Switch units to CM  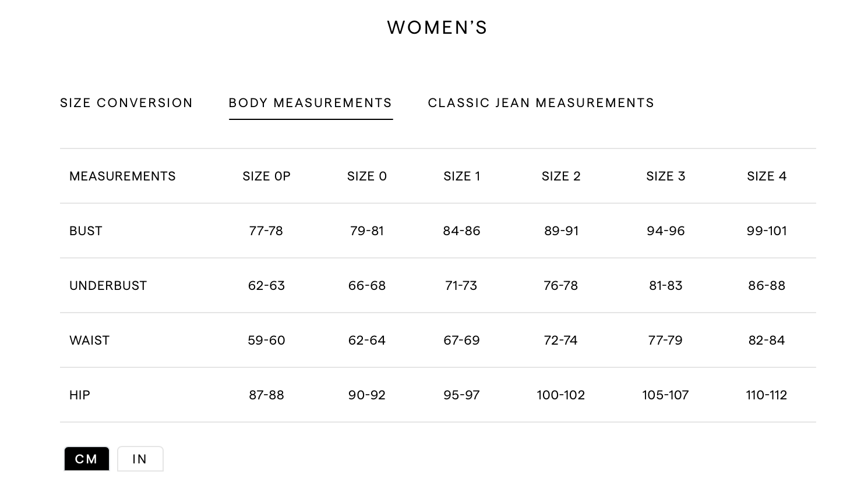87,459
